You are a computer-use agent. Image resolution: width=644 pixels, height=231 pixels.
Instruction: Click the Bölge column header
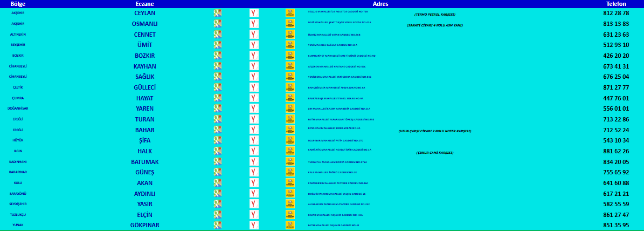[x=18, y=4]
